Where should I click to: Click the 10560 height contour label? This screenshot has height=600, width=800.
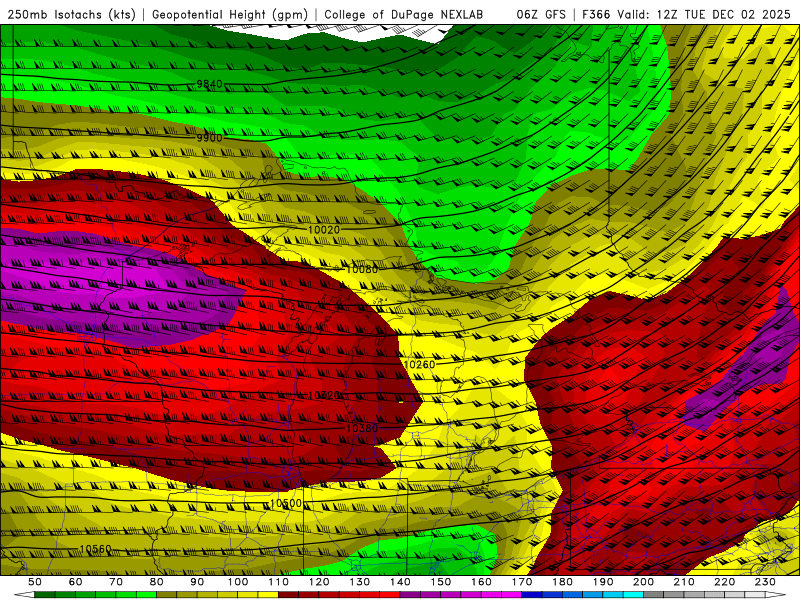[x=95, y=549]
